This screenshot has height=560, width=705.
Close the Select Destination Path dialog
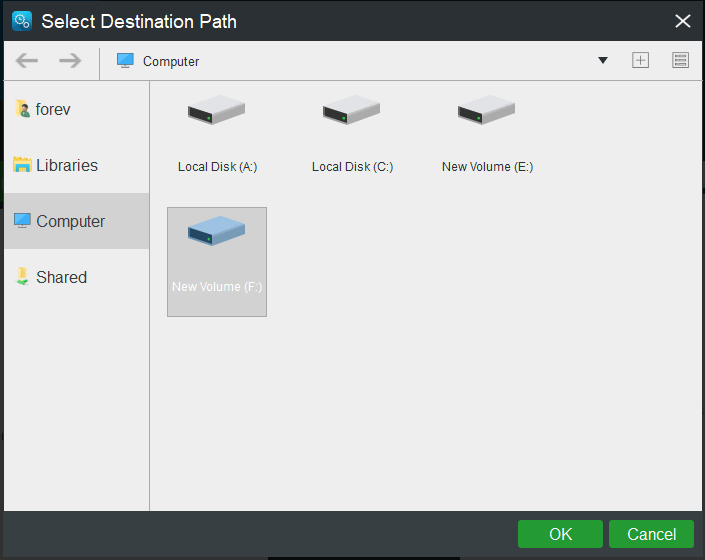[683, 21]
